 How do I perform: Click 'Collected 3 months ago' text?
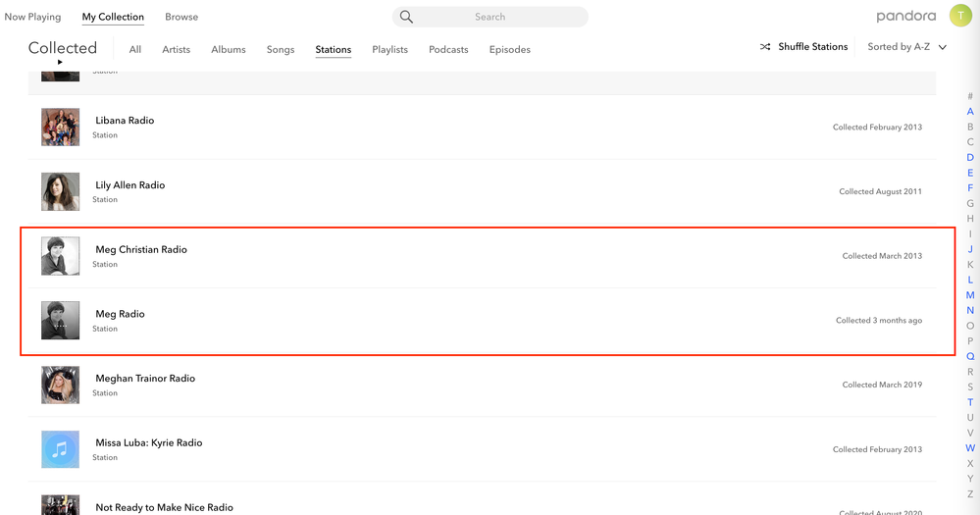879,320
